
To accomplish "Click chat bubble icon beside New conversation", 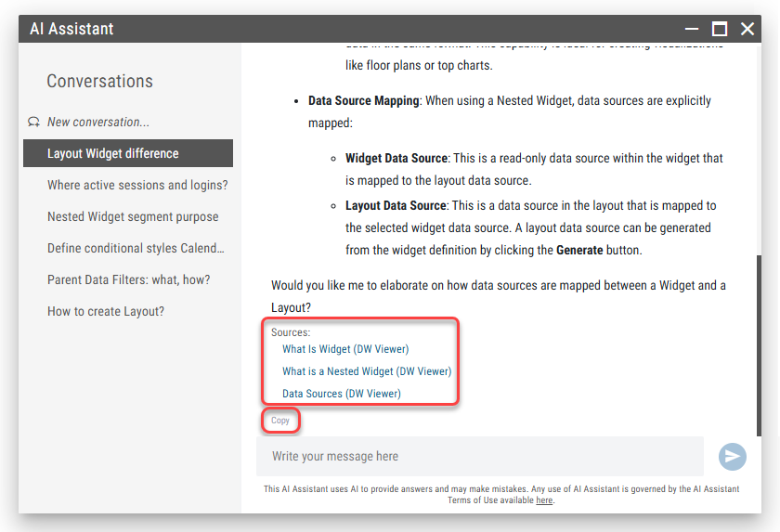I will point(34,122).
